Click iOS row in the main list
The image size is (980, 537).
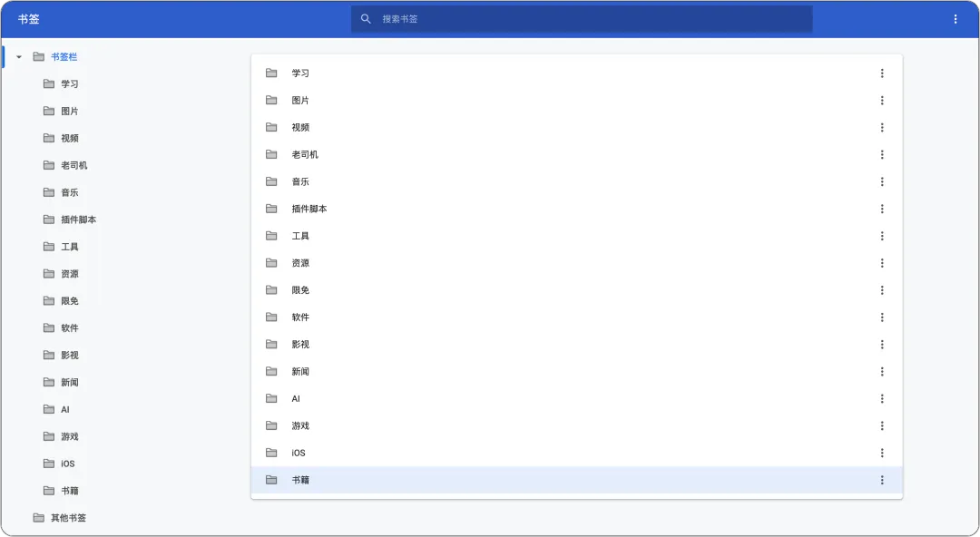coord(576,453)
